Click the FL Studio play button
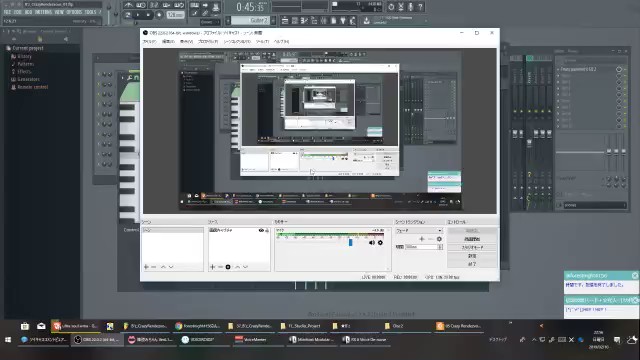Screen dimensions: 640x360 coord(138,15)
